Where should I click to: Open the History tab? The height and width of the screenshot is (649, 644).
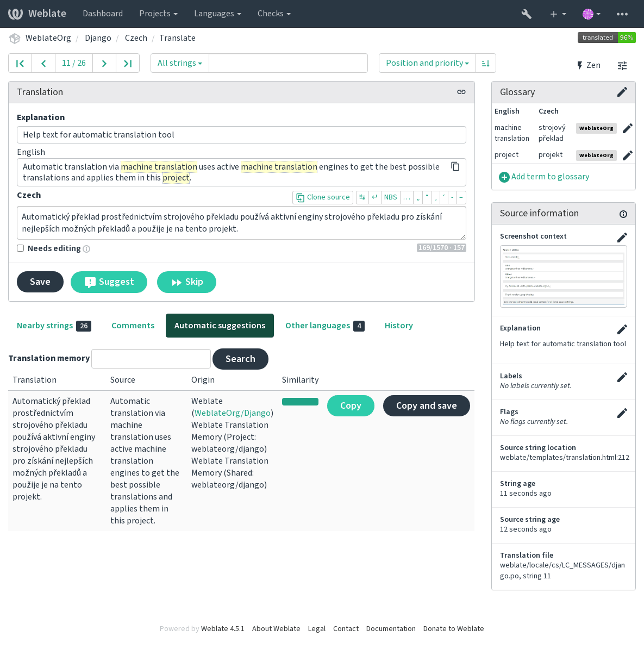[x=398, y=326]
